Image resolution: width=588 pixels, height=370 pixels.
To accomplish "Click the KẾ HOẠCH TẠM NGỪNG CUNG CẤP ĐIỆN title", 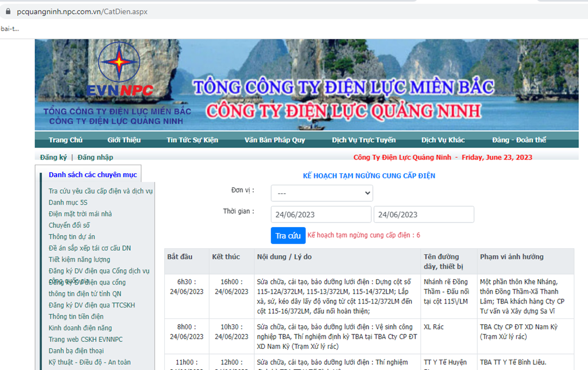I will pyautogui.click(x=369, y=176).
